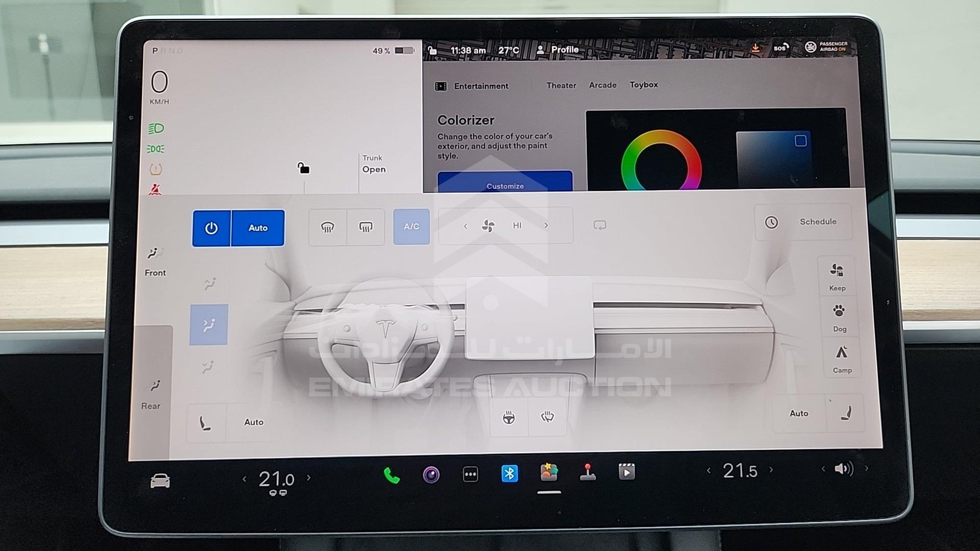Tap the SOS icon

[781, 48]
